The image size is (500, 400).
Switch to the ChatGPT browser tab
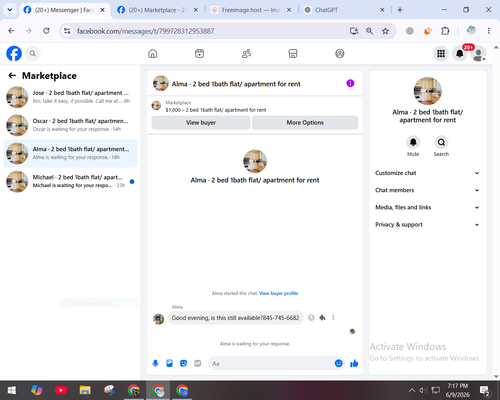pos(343,10)
